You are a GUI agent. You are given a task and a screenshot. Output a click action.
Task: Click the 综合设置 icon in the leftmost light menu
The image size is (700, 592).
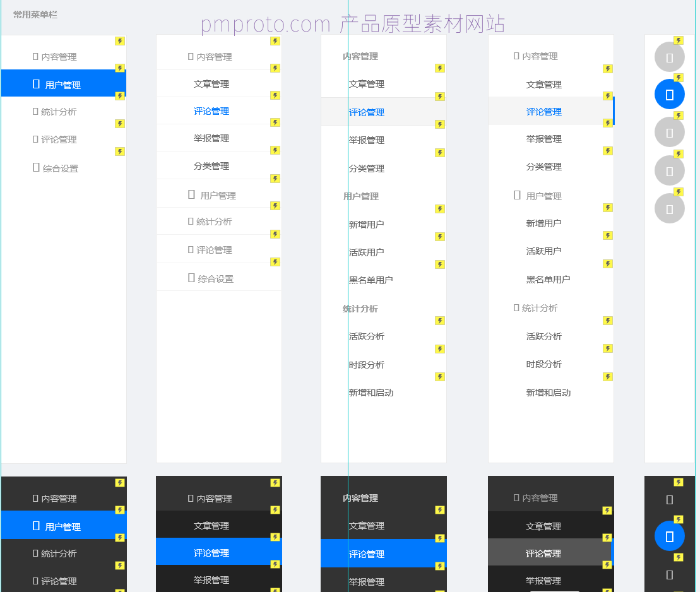36,167
